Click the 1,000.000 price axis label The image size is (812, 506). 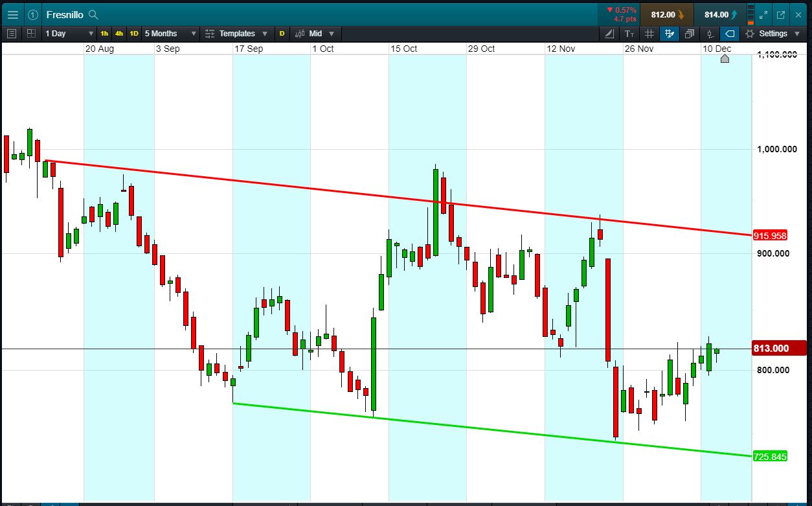click(x=777, y=150)
